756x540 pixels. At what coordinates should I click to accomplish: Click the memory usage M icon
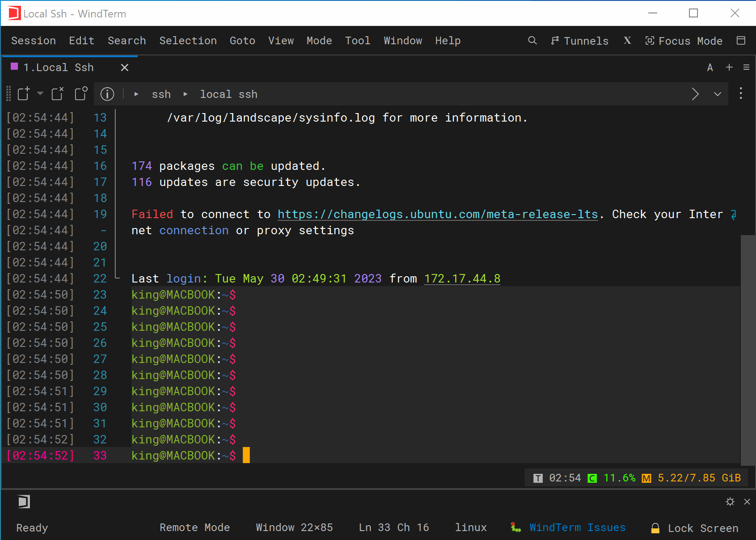(646, 478)
